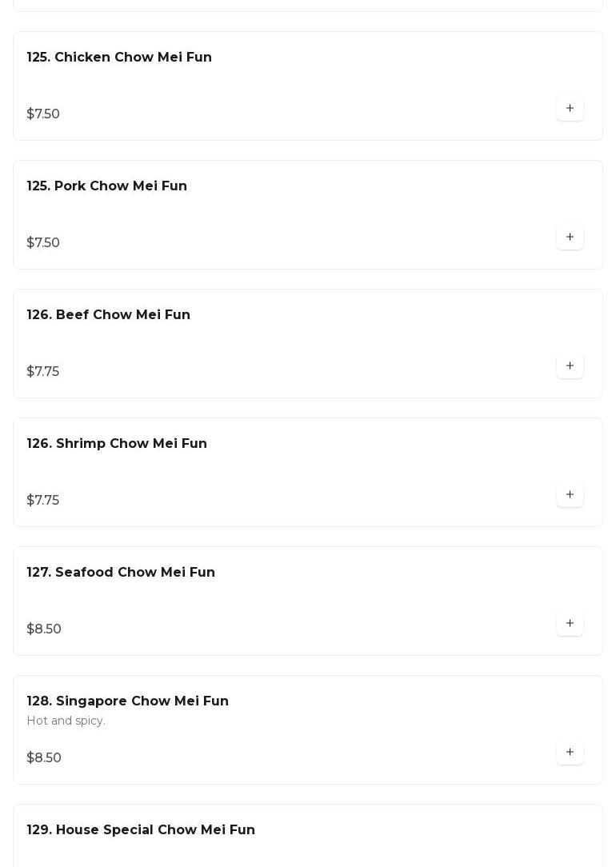The image size is (616, 867).
Task: Click the Hot and spicy description text
Action: tap(66, 721)
